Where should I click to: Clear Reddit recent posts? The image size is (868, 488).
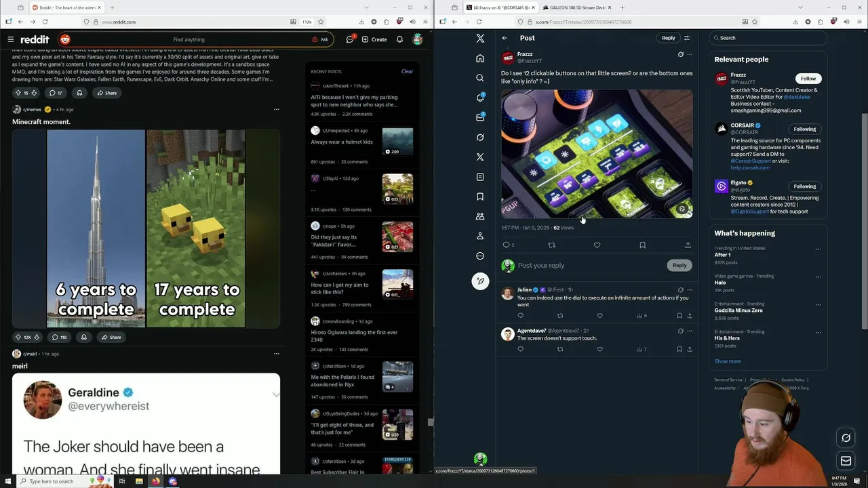coord(407,71)
